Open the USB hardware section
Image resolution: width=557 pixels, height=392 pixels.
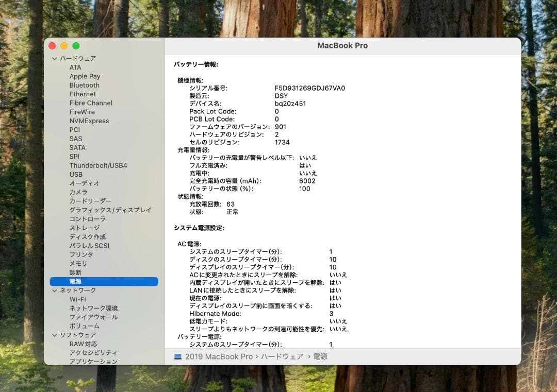click(x=76, y=174)
